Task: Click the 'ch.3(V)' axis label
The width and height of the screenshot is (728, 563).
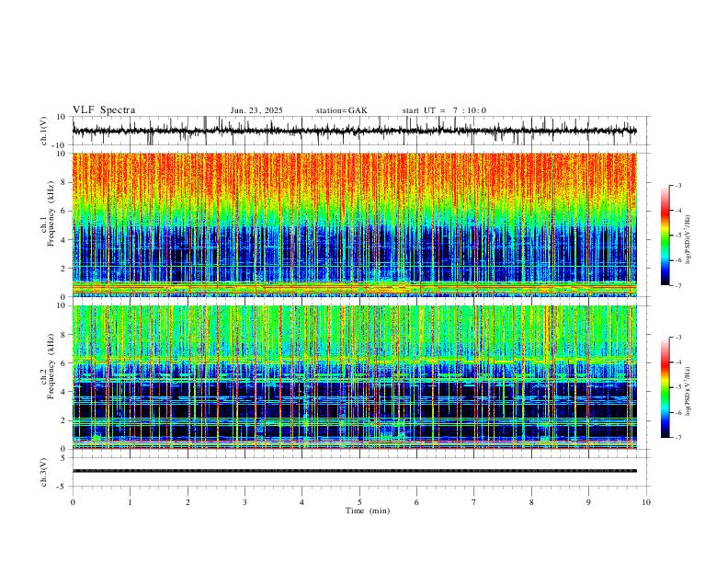Action: [44, 472]
